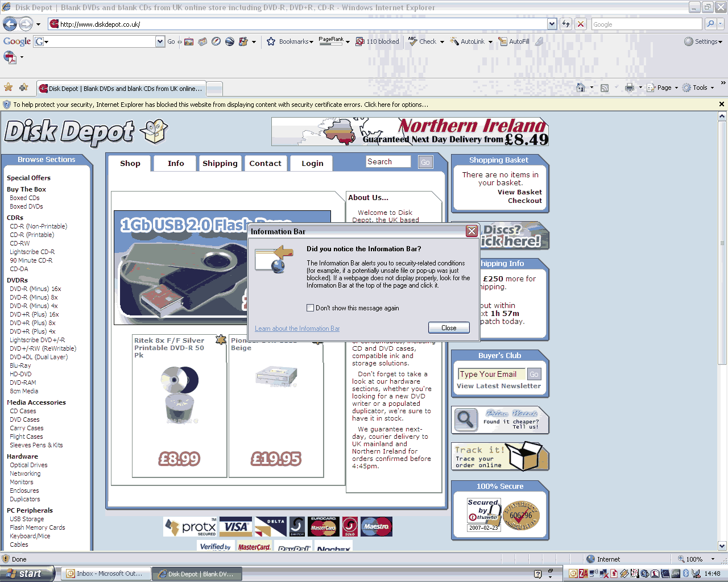Open the Home page icon
This screenshot has width=728, height=582.
tap(581, 88)
